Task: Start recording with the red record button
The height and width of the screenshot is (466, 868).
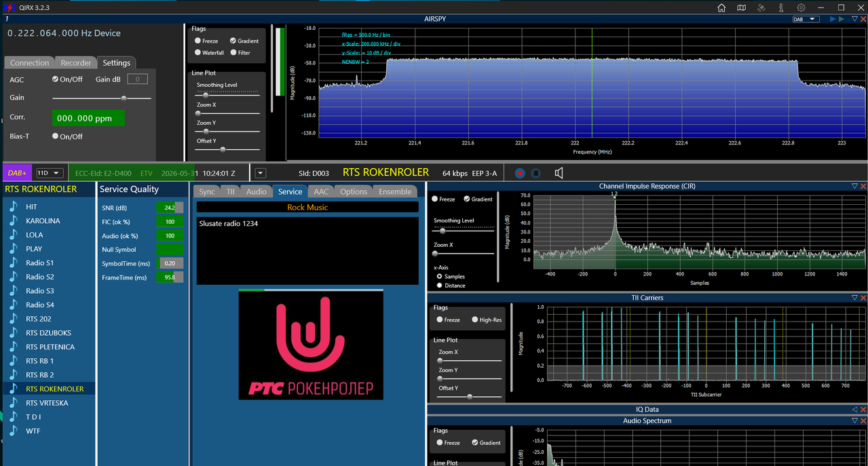Action: (520, 173)
